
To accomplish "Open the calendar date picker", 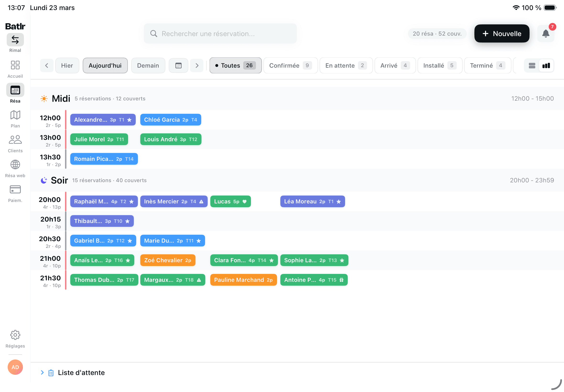I will tap(178, 65).
